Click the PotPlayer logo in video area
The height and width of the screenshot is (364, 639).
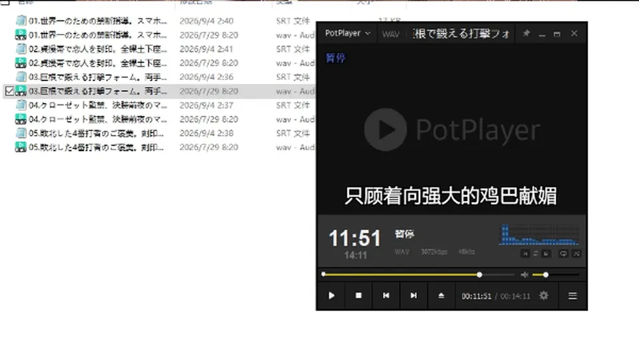point(452,130)
